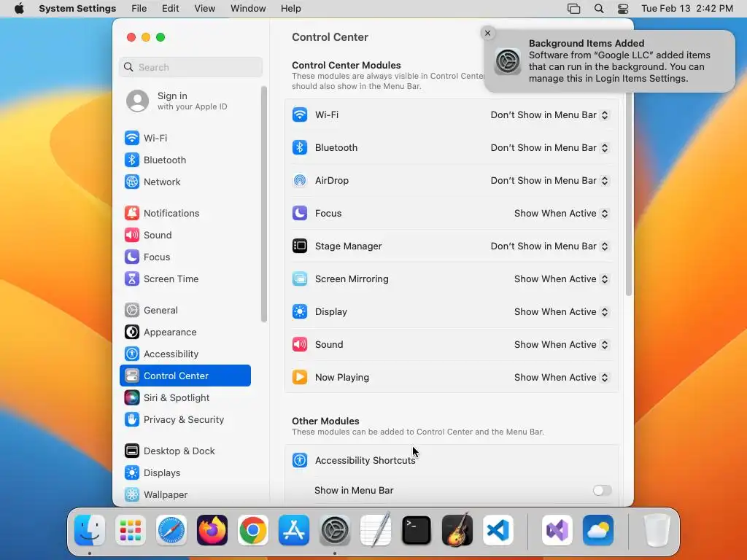The height and width of the screenshot is (560, 747).
Task: Open the File menu
Action: coord(139,9)
